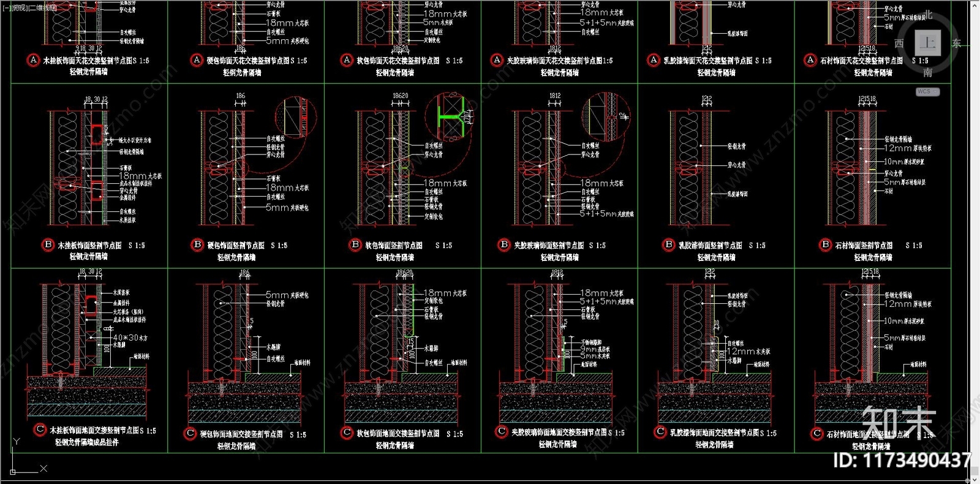Select title 石材饰面天花交接竖剖节点图 S 1:5

[x=874, y=61]
